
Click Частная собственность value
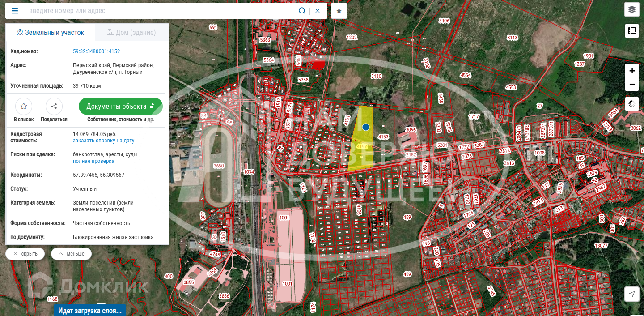click(x=102, y=223)
